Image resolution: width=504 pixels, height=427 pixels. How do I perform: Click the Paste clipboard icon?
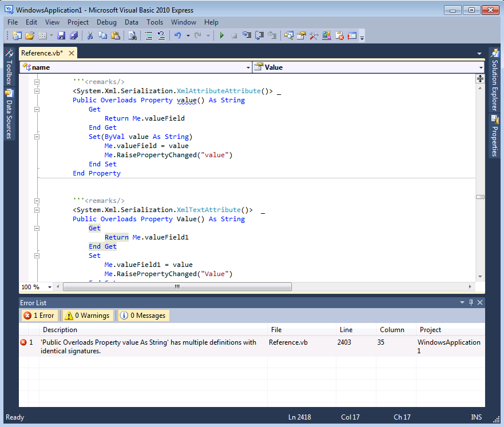coord(116,35)
